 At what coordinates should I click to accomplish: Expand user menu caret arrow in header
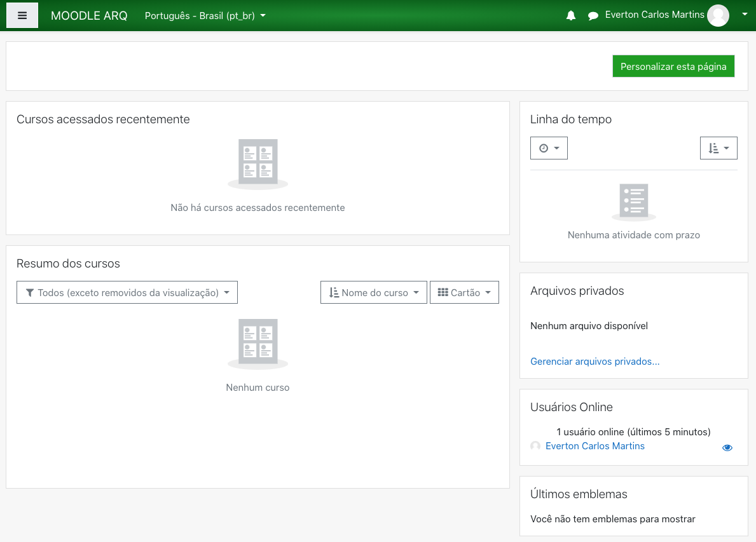(745, 15)
